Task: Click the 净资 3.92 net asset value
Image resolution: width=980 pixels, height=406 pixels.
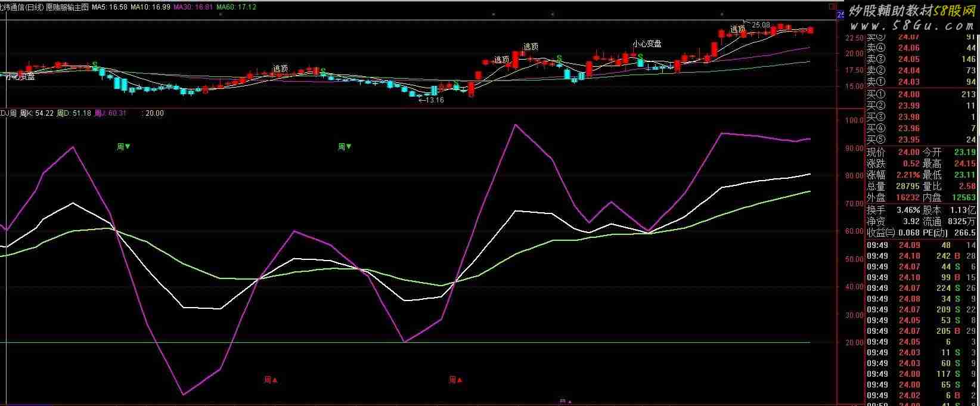Action: (911, 221)
